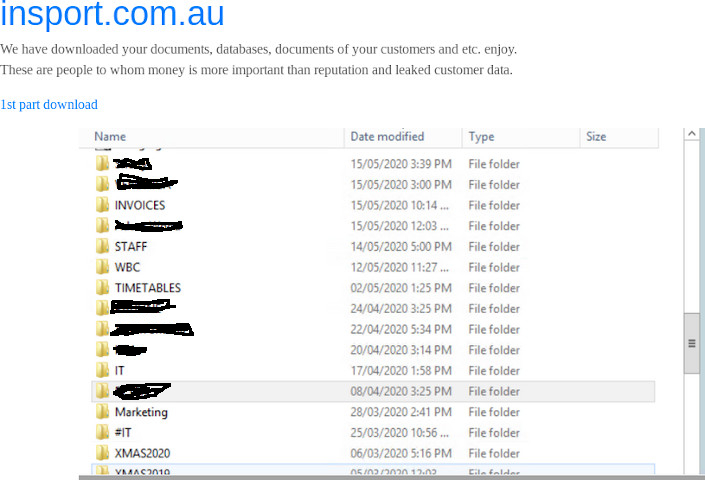Click the STAFF folder icon
This screenshot has width=705, height=480.
(x=102, y=246)
